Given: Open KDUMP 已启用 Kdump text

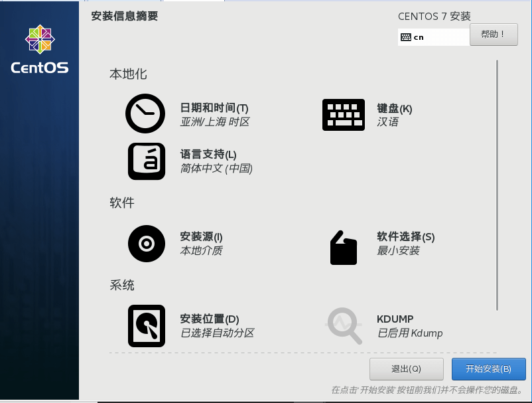Looking at the screenshot, I should [x=409, y=325].
